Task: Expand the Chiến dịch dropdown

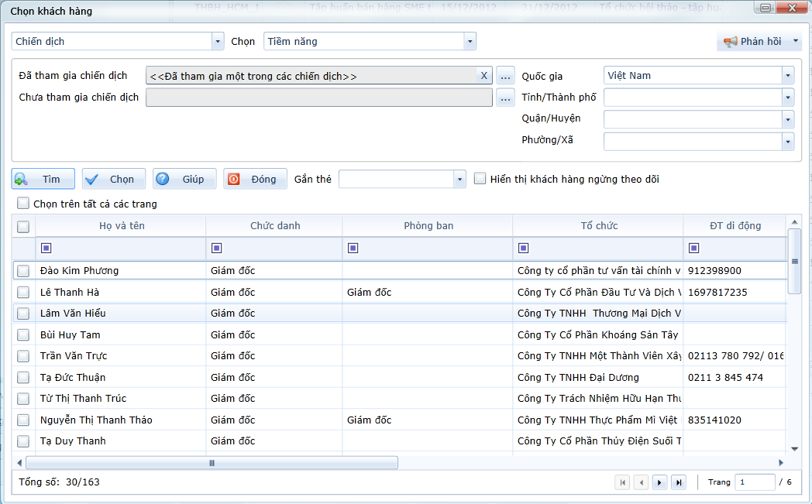Action: tap(217, 42)
